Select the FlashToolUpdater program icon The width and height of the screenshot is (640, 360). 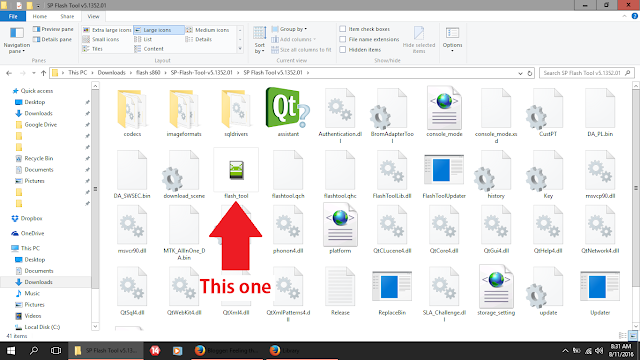click(x=444, y=170)
